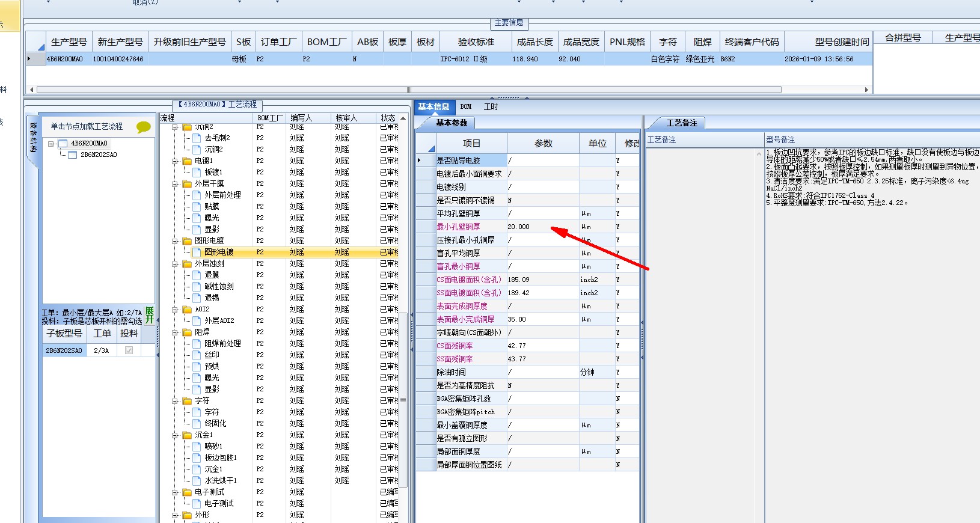
Task: Open the 设备结构 vertical side tab
Action: click(33, 138)
